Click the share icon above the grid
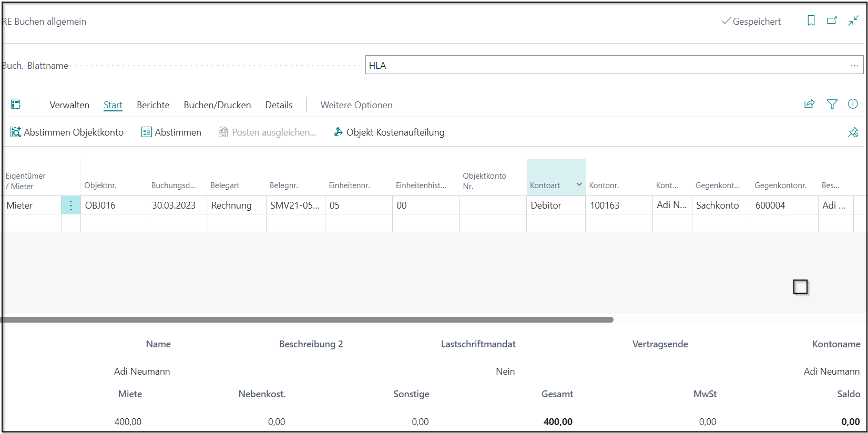The width and height of the screenshot is (868, 434). click(x=809, y=104)
